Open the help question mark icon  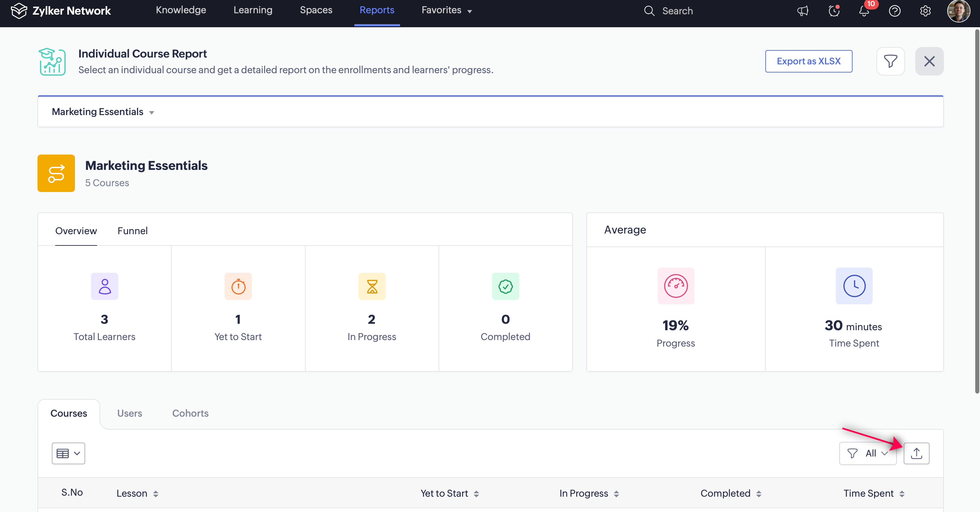[894, 11]
